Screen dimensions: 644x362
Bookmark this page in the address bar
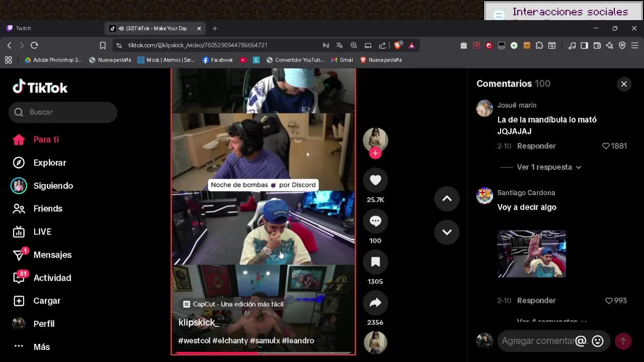click(x=103, y=45)
